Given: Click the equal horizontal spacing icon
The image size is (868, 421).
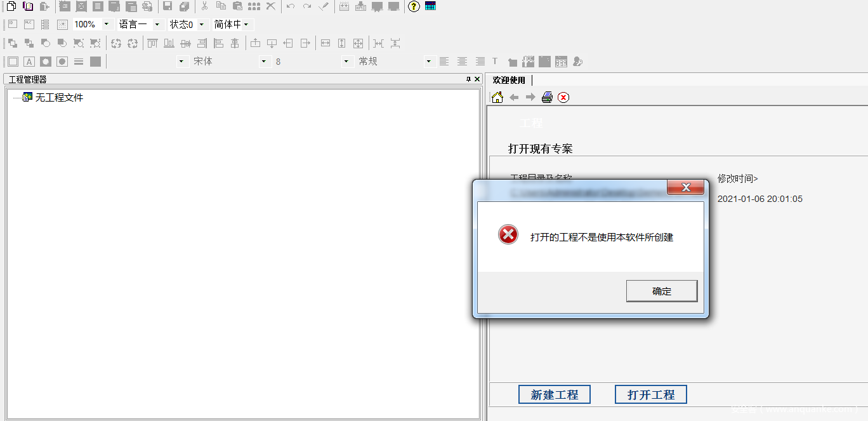Looking at the screenshot, I should tap(379, 43).
